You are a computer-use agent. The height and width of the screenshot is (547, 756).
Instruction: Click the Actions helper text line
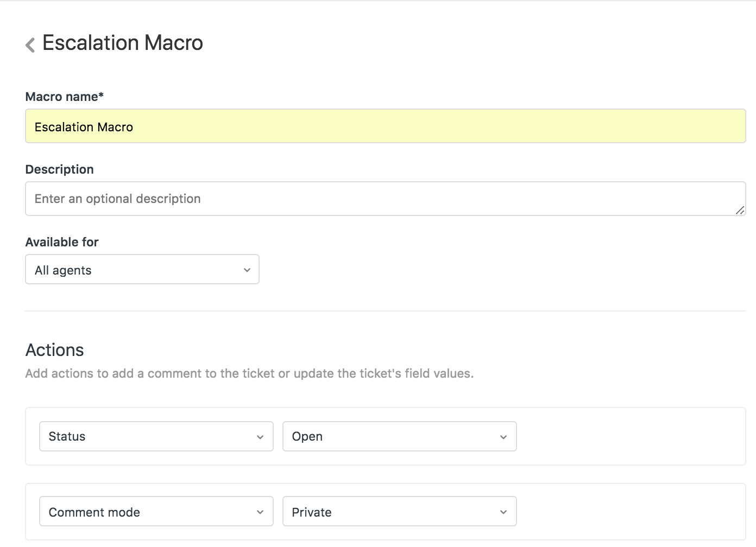[249, 373]
